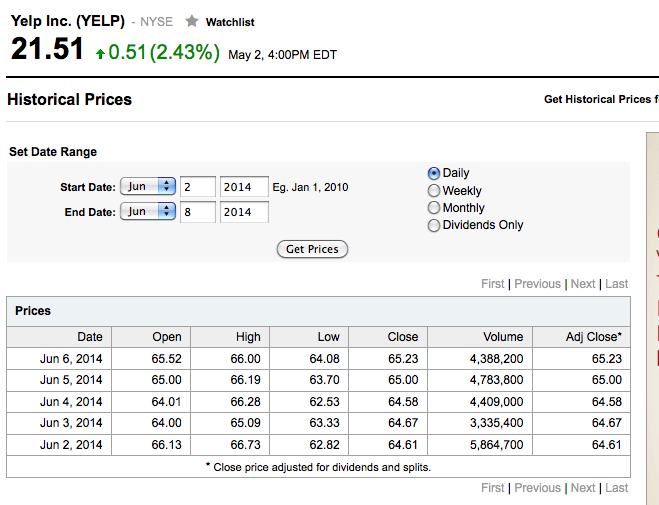Click the low price 64.08 cell
Image resolution: width=659 pixels, height=505 pixels.
coord(309,359)
